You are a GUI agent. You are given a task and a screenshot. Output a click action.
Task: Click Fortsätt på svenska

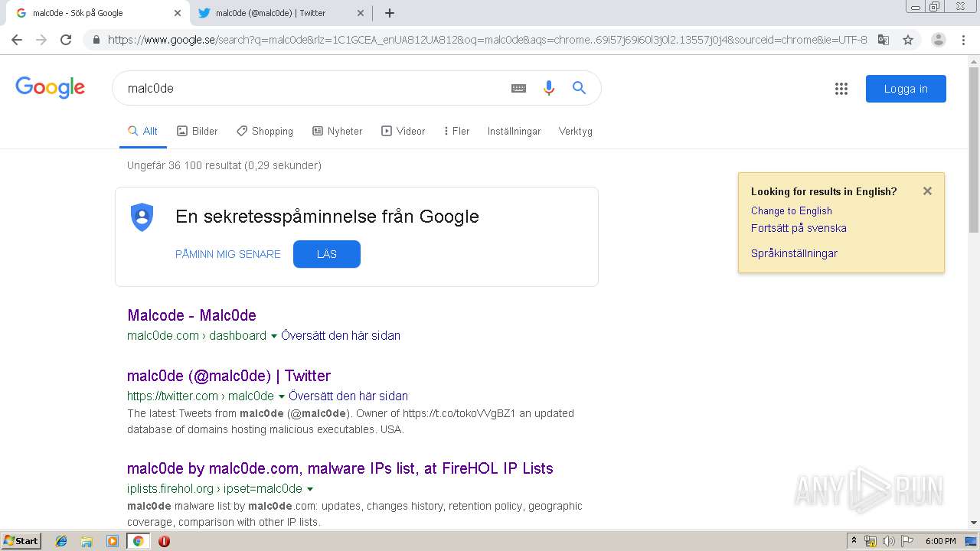pos(799,228)
